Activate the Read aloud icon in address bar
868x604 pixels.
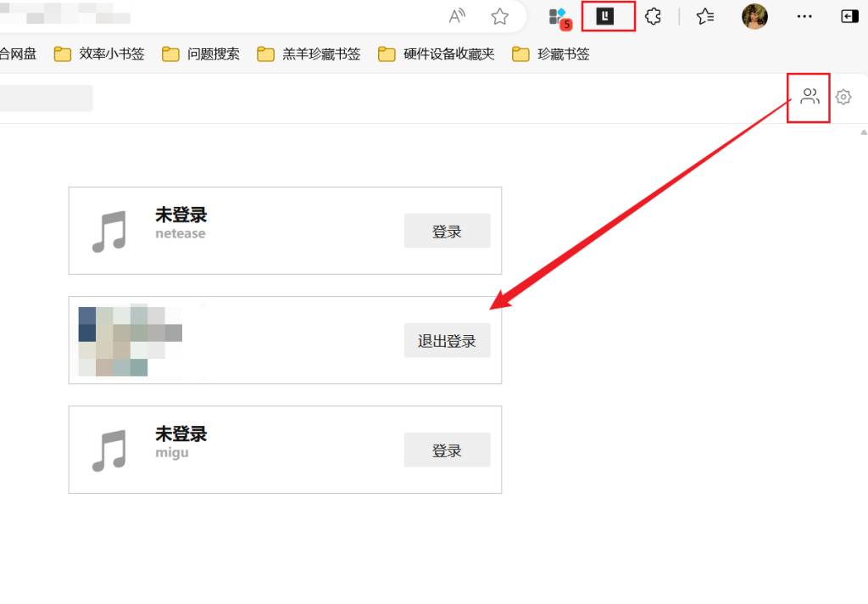pos(457,16)
